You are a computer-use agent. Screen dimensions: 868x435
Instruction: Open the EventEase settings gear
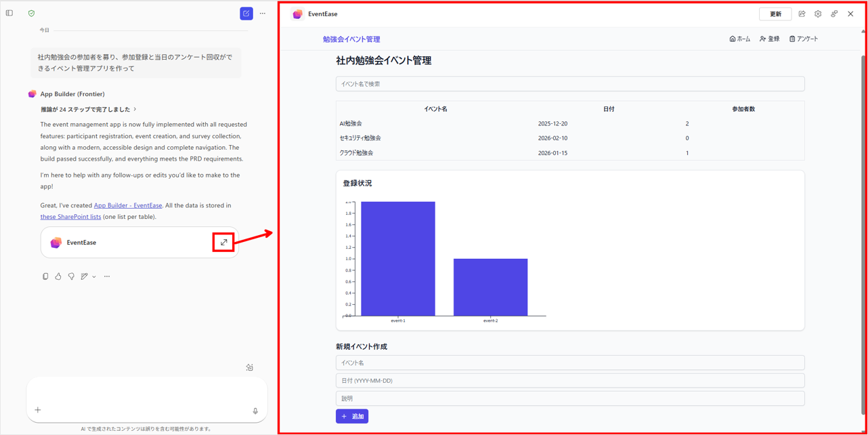pos(818,14)
